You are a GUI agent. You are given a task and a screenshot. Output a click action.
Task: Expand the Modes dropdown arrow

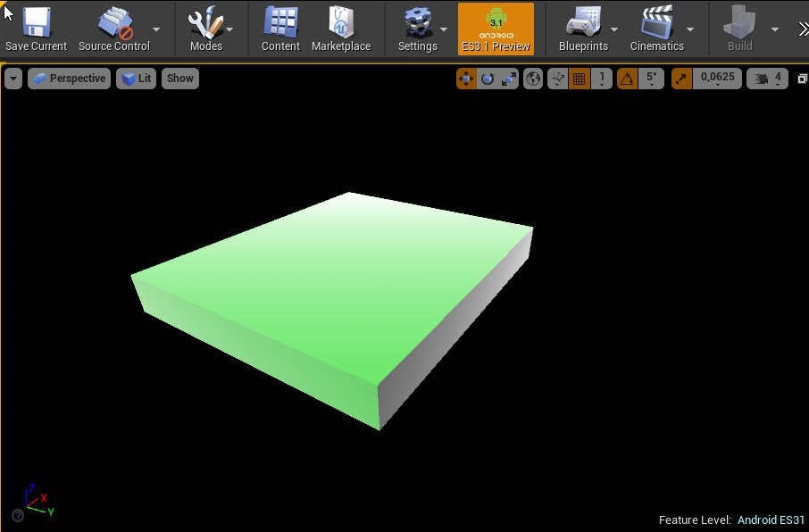pyautogui.click(x=229, y=29)
